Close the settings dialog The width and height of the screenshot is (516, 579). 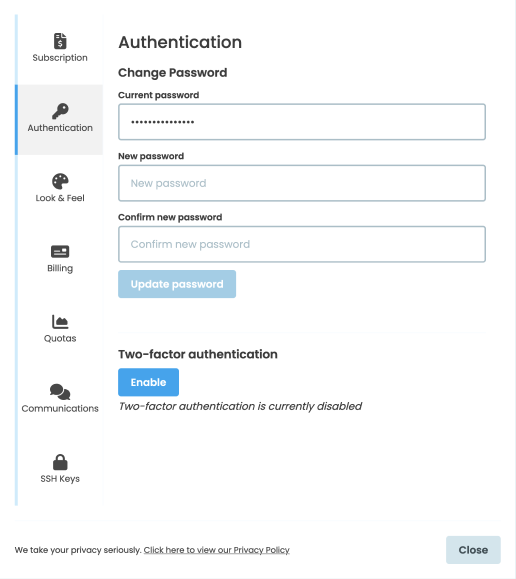click(473, 550)
